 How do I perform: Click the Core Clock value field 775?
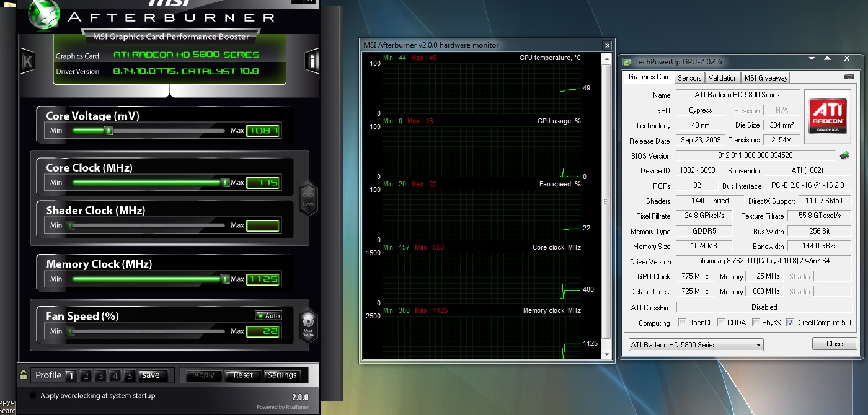[263, 183]
